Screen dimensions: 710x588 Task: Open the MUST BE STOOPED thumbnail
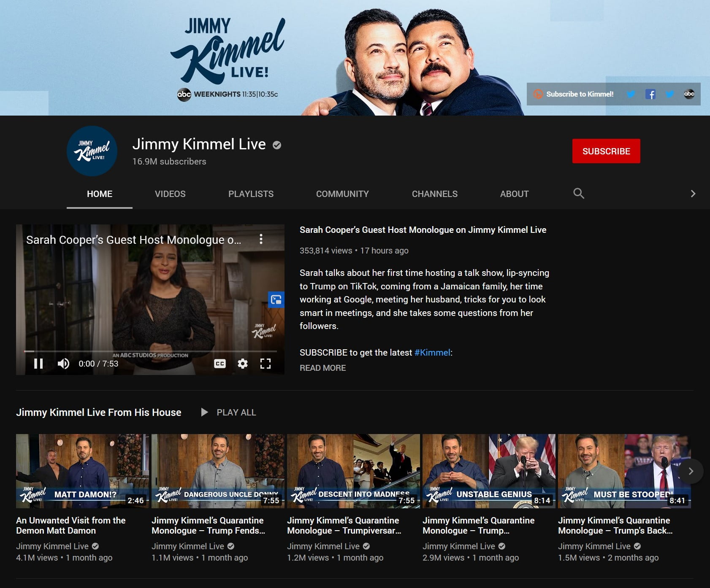tap(624, 471)
